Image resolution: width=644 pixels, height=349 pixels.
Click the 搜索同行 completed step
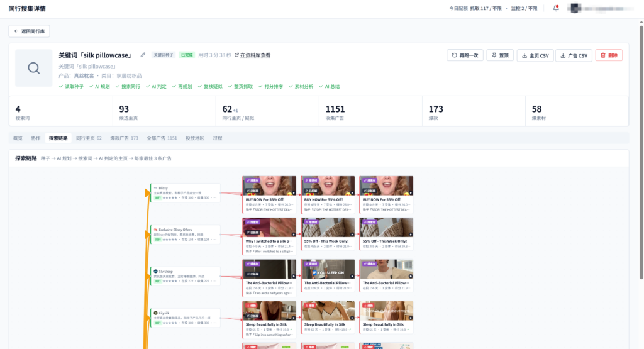pos(128,87)
